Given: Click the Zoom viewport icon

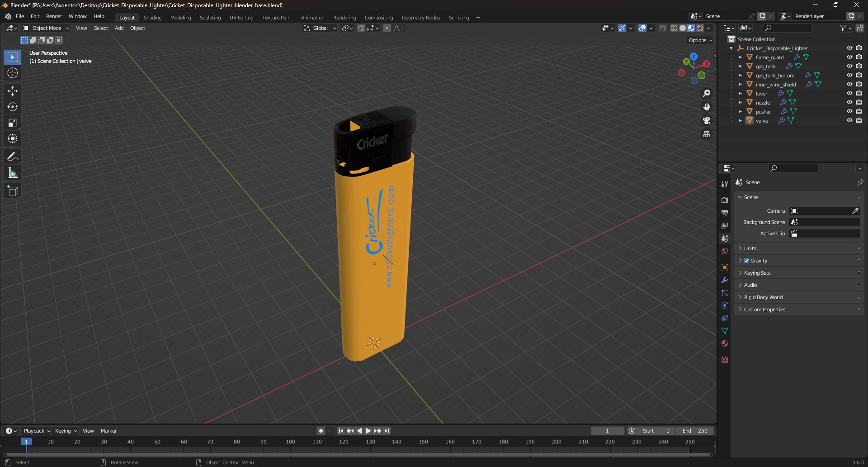Looking at the screenshot, I should point(707,93).
